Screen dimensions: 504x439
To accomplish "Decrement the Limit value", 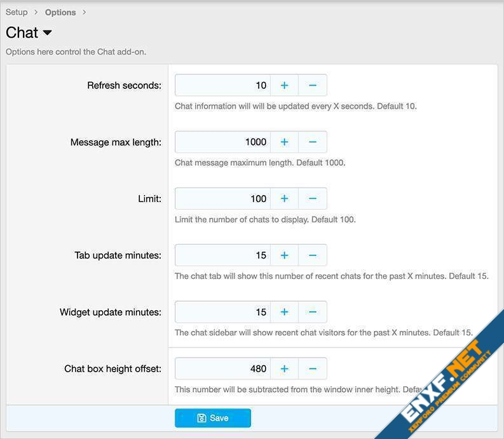I will [x=313, y=198].
